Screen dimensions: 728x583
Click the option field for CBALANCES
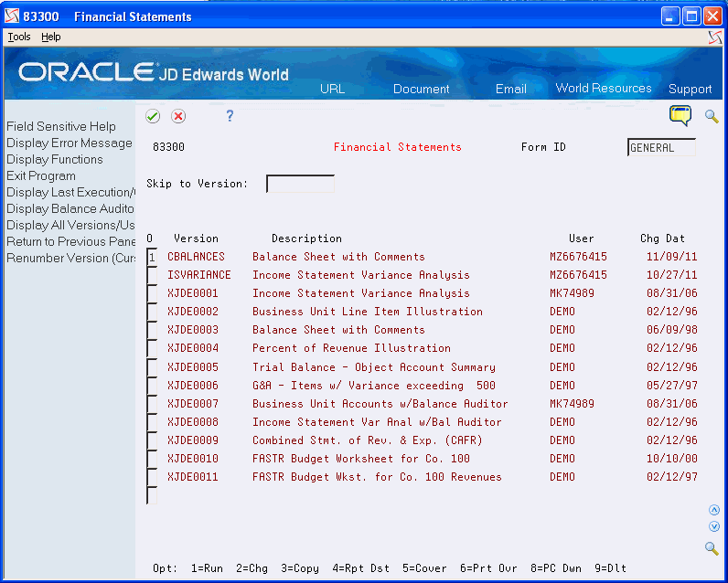152,257
